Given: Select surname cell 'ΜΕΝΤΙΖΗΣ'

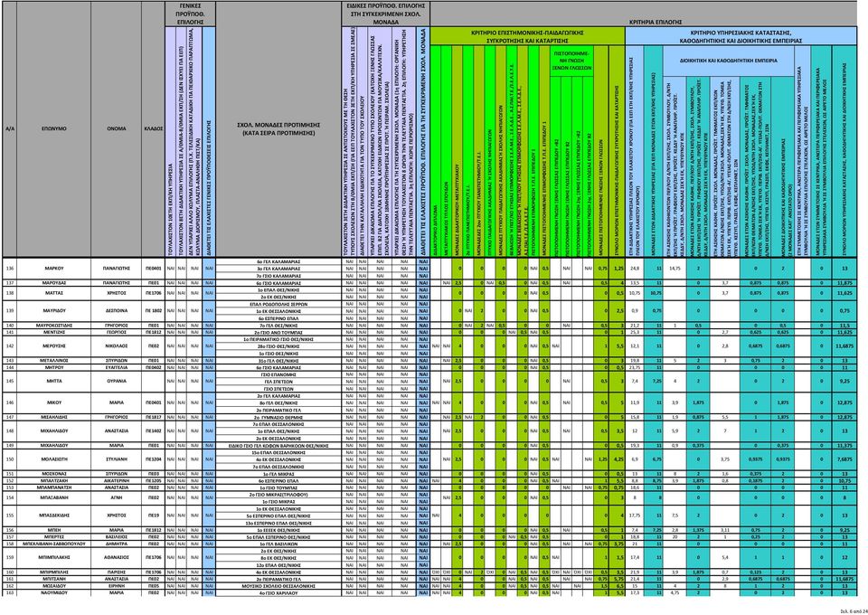Looking at the screenshot, I should click(x=53, y=332).
